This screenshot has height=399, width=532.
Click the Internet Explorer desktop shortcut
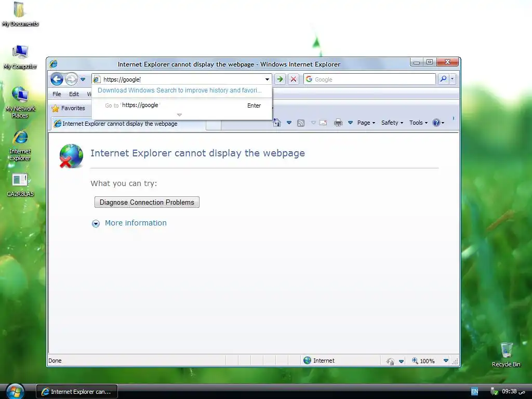20,145
